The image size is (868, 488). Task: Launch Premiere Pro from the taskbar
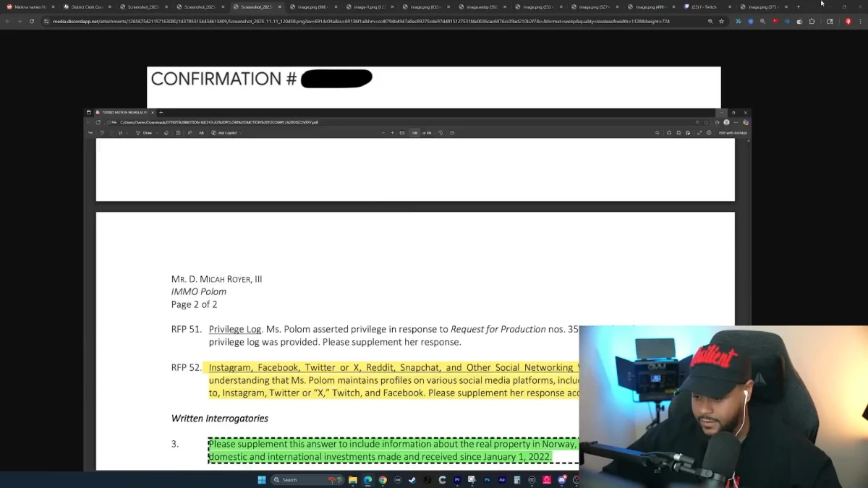458,479
